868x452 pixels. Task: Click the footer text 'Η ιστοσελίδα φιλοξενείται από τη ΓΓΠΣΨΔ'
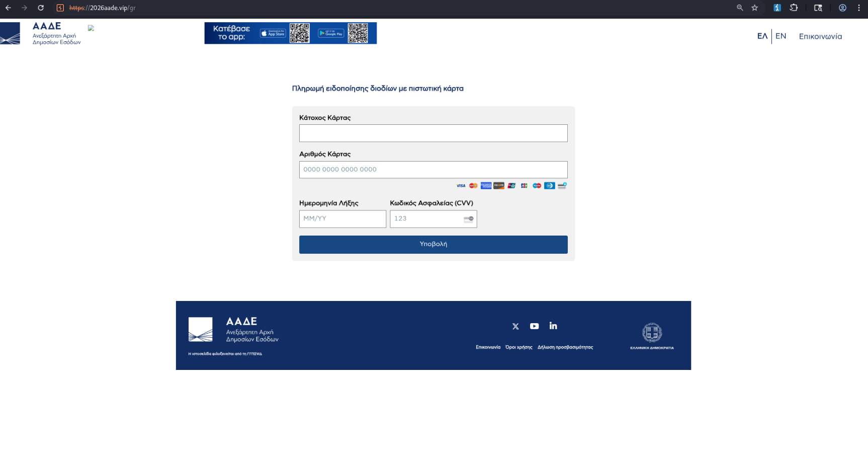[x=225, y=354]
